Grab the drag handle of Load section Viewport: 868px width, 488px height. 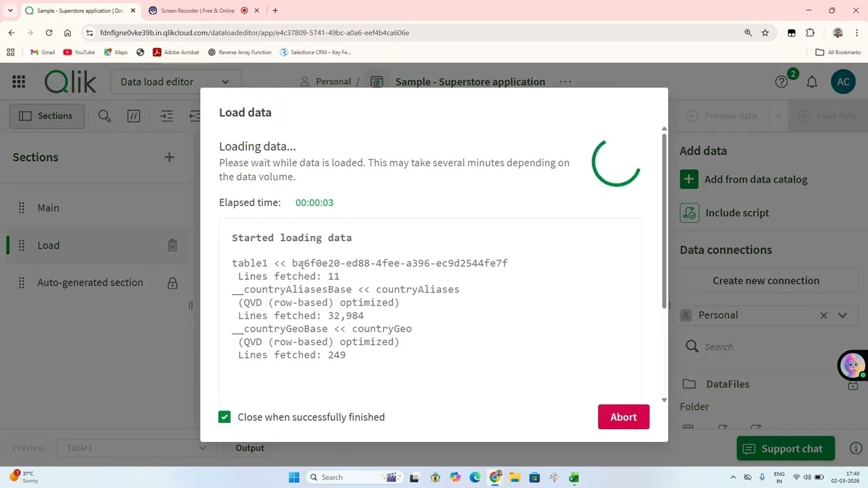[x=21, y=245]
